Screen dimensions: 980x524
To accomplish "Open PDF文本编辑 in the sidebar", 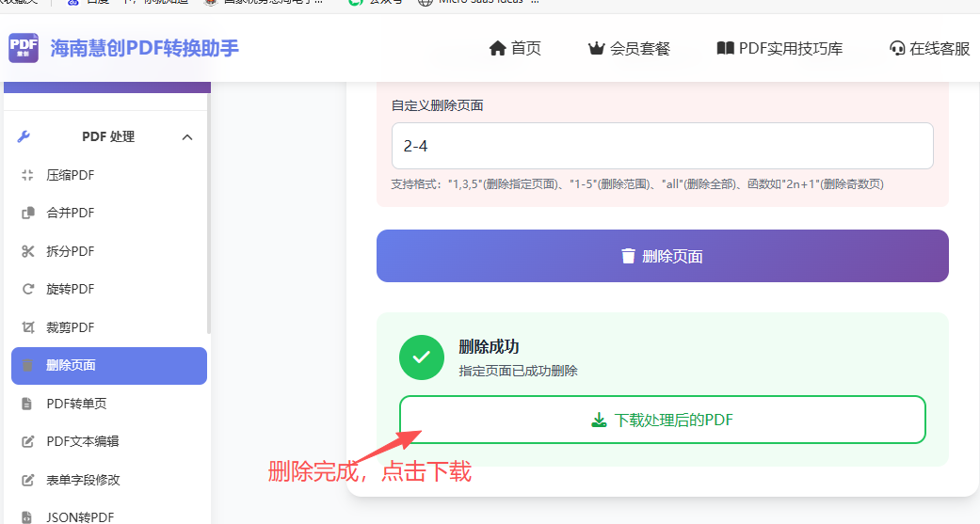I will pyautogui.click(x=83, y=441).
